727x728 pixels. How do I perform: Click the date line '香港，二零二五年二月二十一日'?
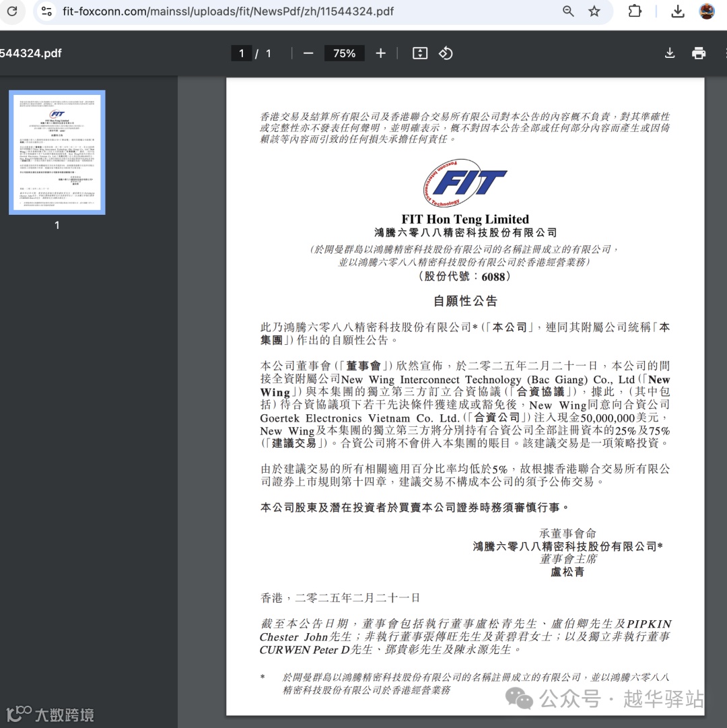pos(340,598)
